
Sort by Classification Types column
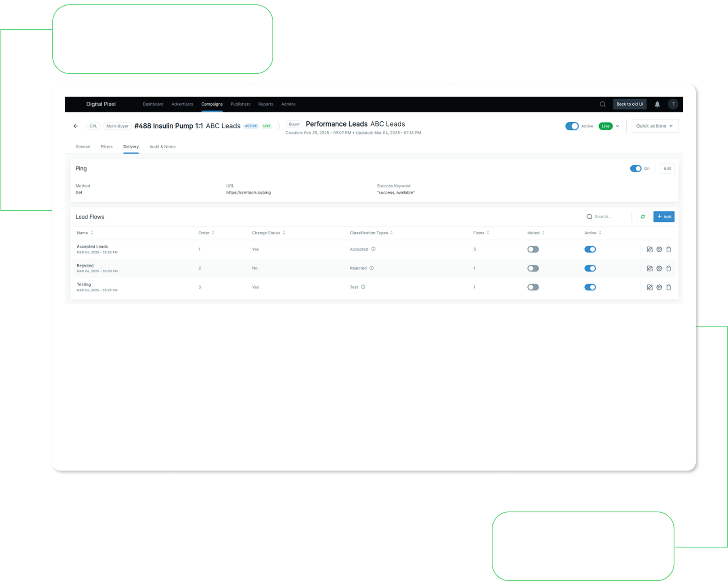(x=371, y=233)
